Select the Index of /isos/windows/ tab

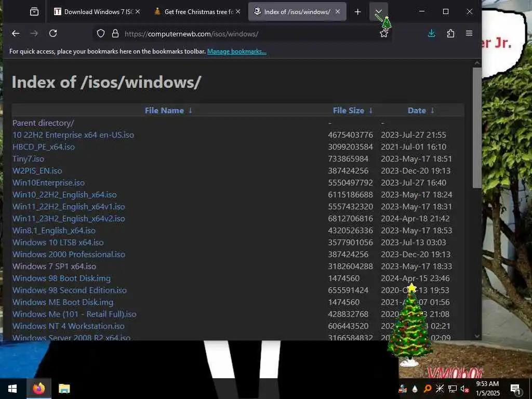pyautogui.click(x=297, y=12)
